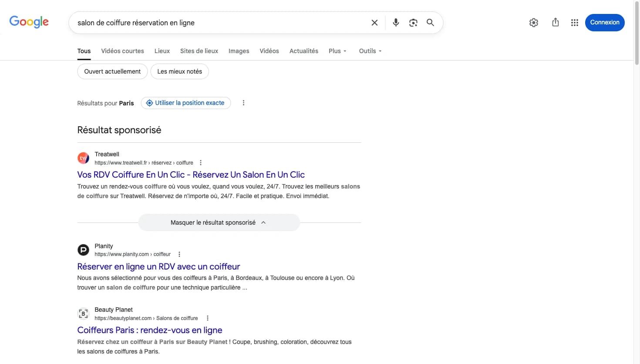This screenshot has height=364, width=640.
Task: Open the share icon next to settings
Action: 555,22
